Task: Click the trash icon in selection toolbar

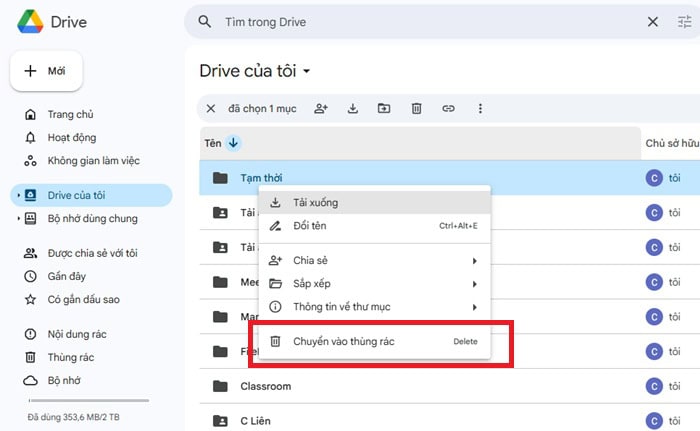Action: (x=417, y=108)
